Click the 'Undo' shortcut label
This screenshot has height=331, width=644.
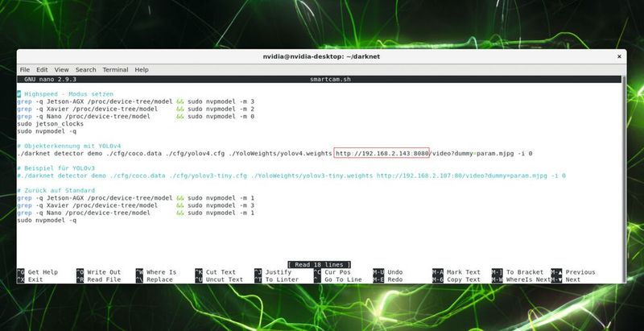(x=395, y=272)
